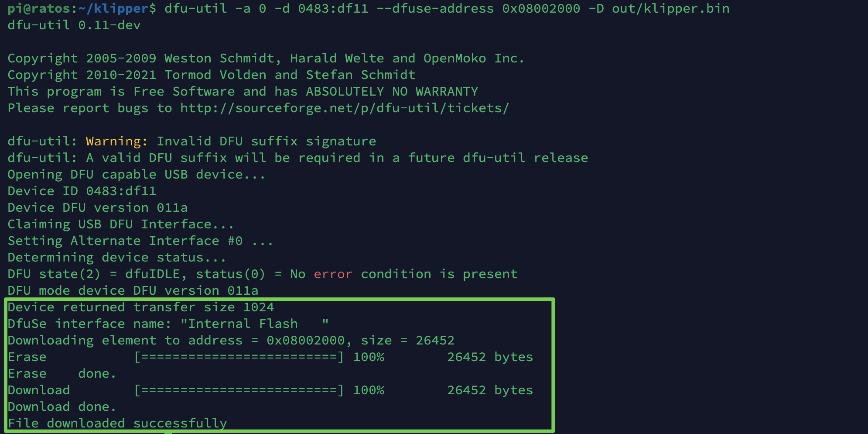
Task: Click the 'Setting Alternate Interface #0' line
Action: coord(140,241)
